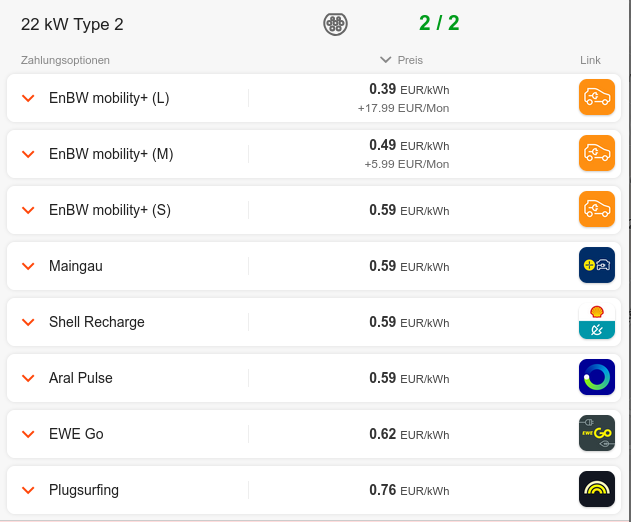Expand the EnBW mobility+ (M) row chevron
The height and width of the screenshot is (522, 631).
pos(28,154)
